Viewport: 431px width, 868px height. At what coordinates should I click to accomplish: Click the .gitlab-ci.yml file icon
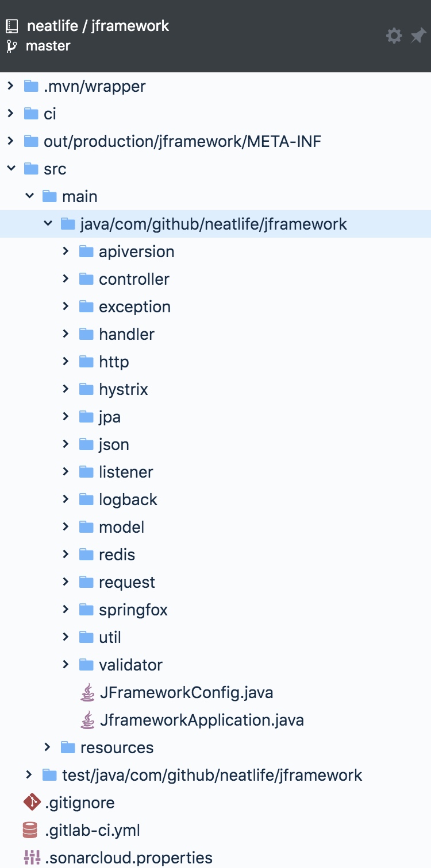pos(31,830)
